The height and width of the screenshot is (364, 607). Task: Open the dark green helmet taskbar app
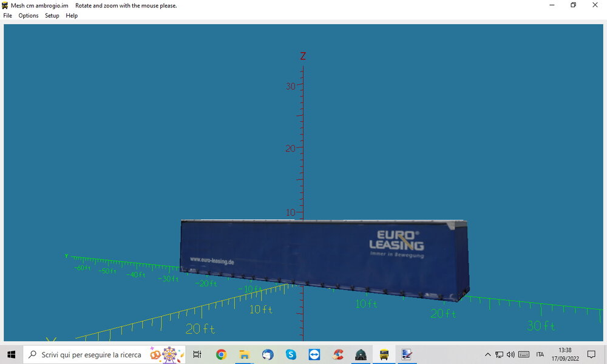point(361,354)
